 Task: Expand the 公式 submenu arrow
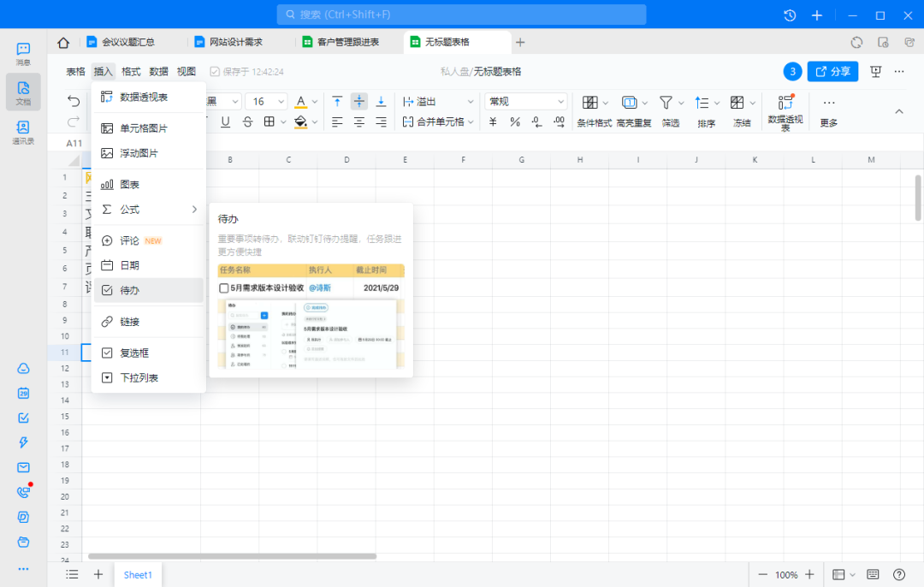pyautogui.click(x=194, y=210)
